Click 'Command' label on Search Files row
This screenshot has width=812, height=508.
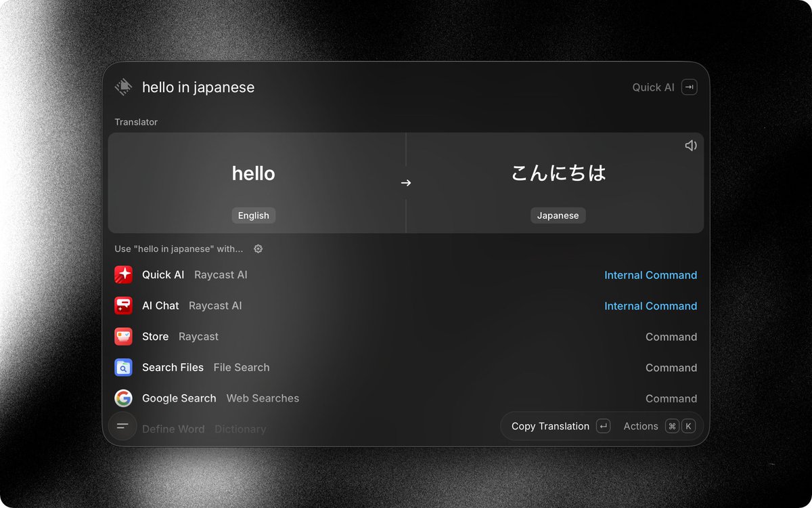671,368
